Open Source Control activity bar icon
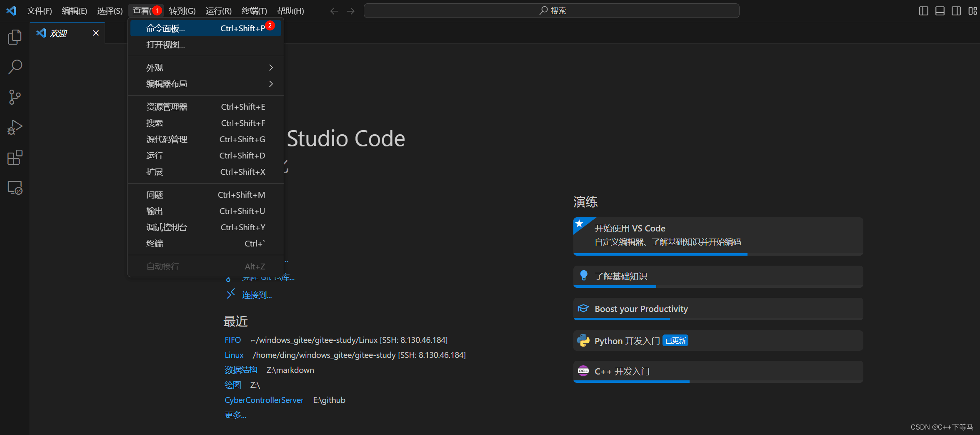Viewport: 980px width, 435px height. tap(15, 97)
